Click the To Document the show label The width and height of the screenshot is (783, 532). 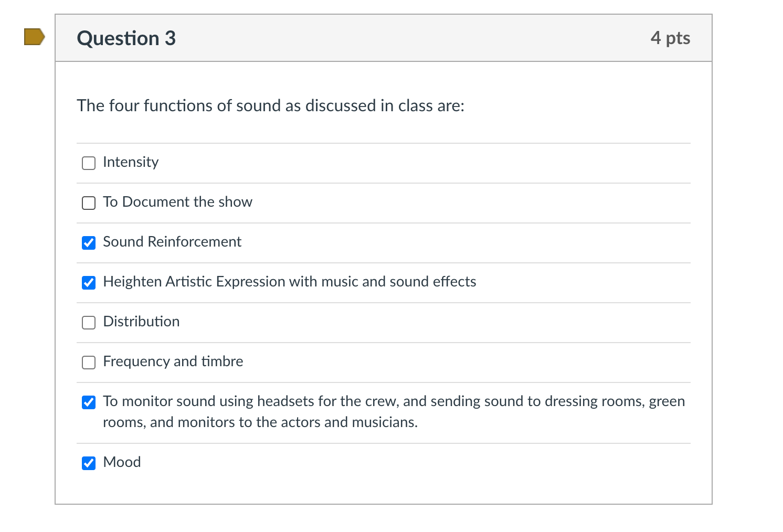click(x=177, y=202)
